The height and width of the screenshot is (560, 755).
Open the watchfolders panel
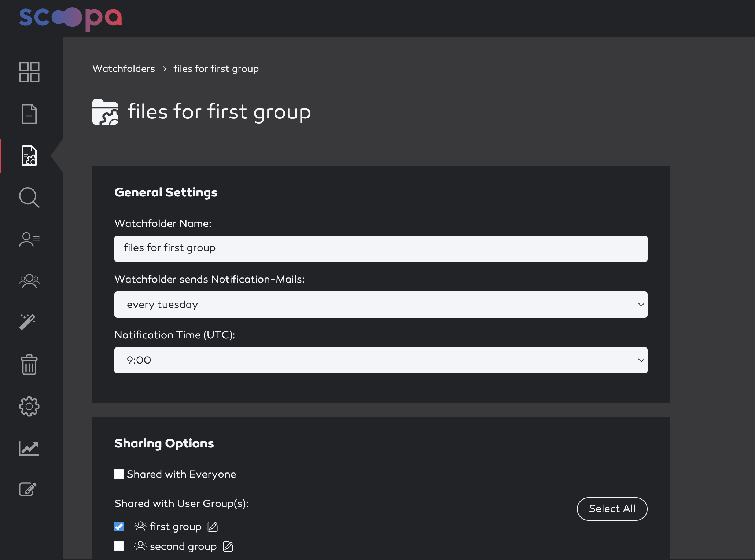(x=29, y=155)
